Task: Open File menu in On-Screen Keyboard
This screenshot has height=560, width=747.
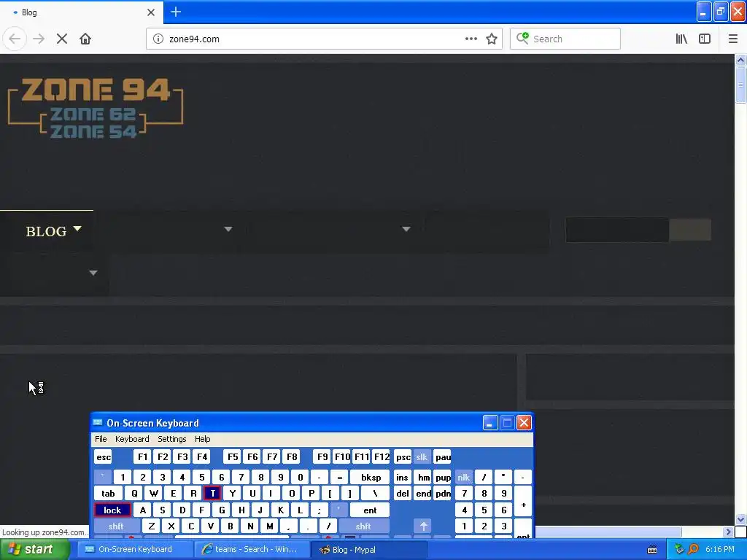Action: point(101,439)
